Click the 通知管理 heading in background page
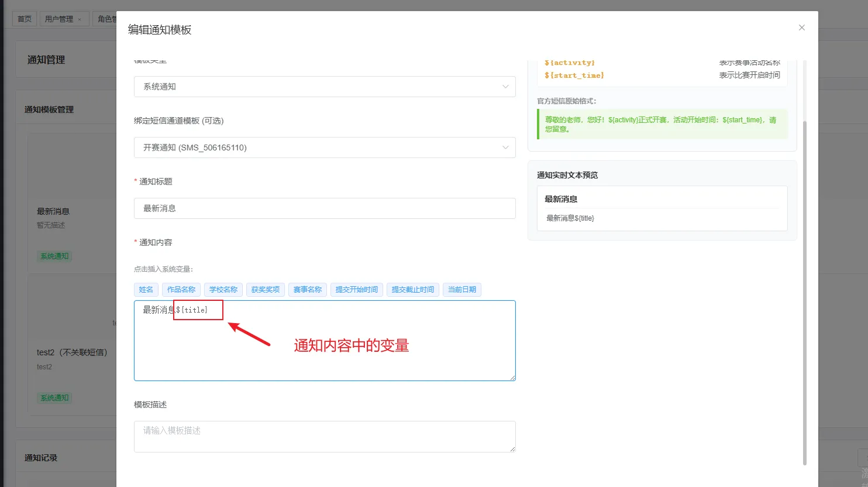Viewport: 868px width, 487px height. [46, 60]
